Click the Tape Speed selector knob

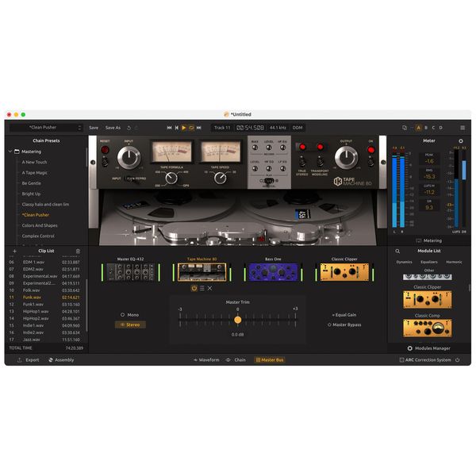tap(220, 178)
